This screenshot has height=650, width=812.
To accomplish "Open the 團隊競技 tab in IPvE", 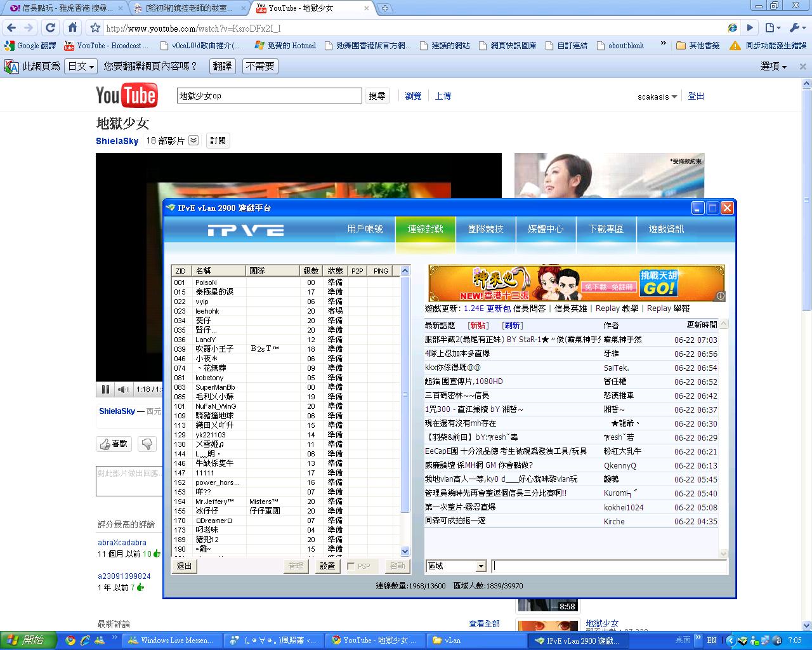I will coord(485,229).
